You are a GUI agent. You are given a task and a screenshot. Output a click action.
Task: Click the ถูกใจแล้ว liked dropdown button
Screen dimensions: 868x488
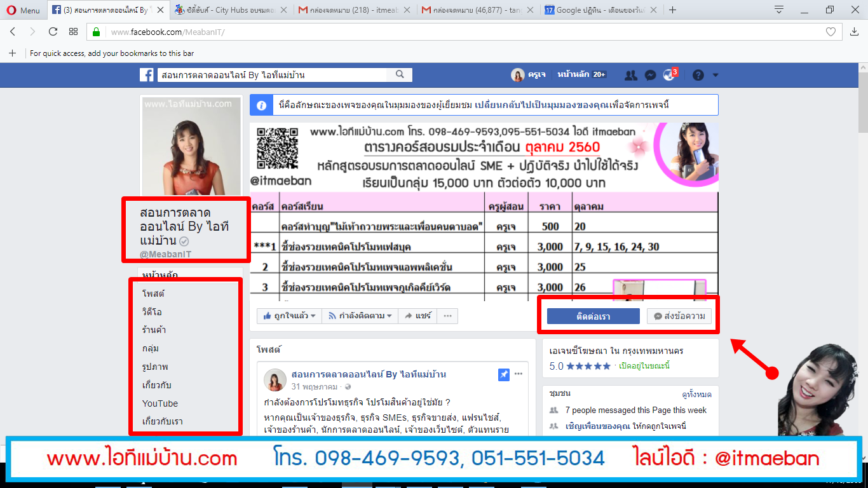tap(289, 316)
